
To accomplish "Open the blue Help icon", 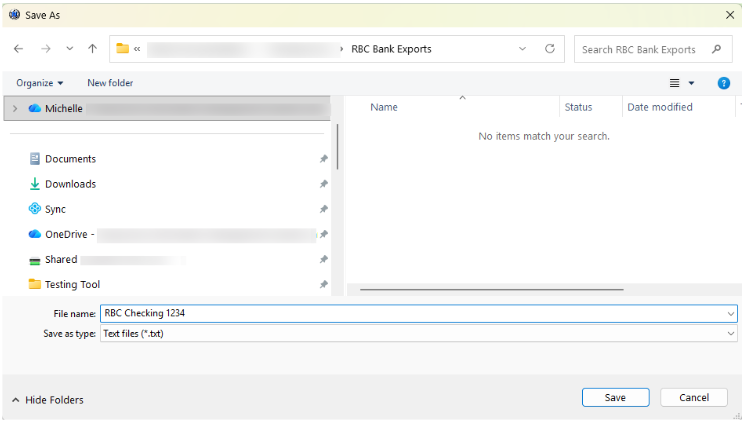I will pyautogui.click(x=724, y=83).
